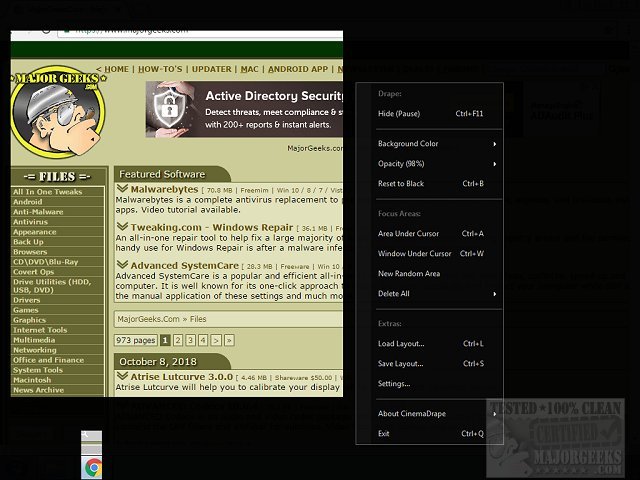Expand the Delete All submenu

pos(439,293)
